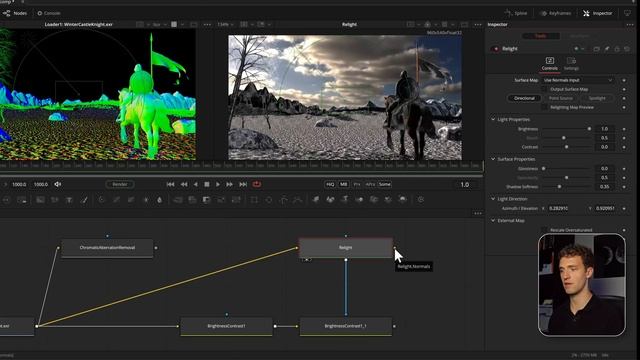640x360 pixels.
Task: Select the Matte Control tool icon
Action: coord(207,200)
